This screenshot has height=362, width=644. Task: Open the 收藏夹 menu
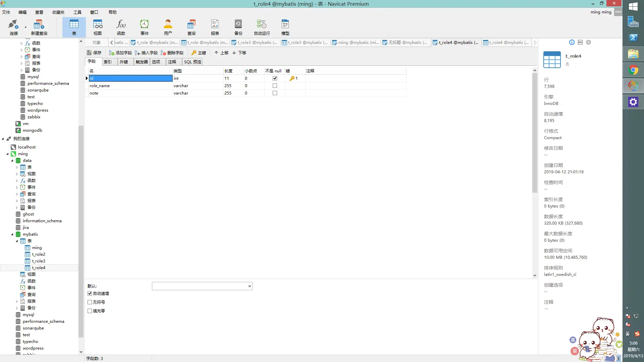(x=58, y=12)
